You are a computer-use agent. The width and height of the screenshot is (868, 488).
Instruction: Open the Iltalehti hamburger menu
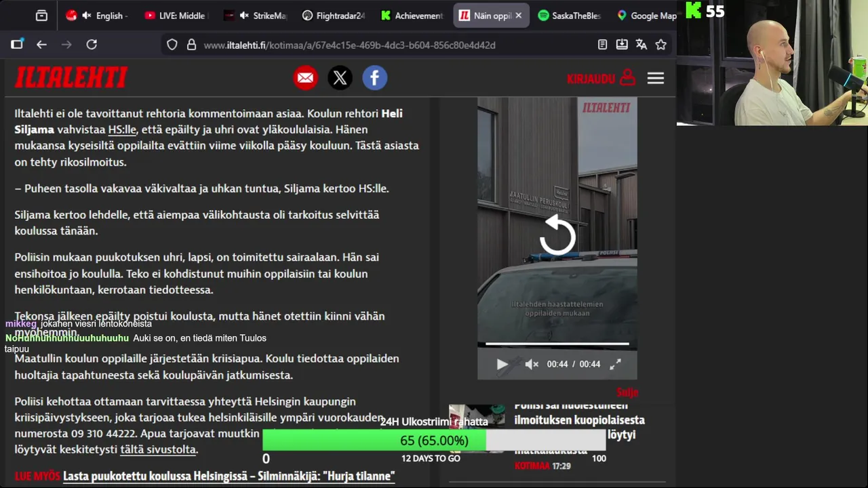655,79
